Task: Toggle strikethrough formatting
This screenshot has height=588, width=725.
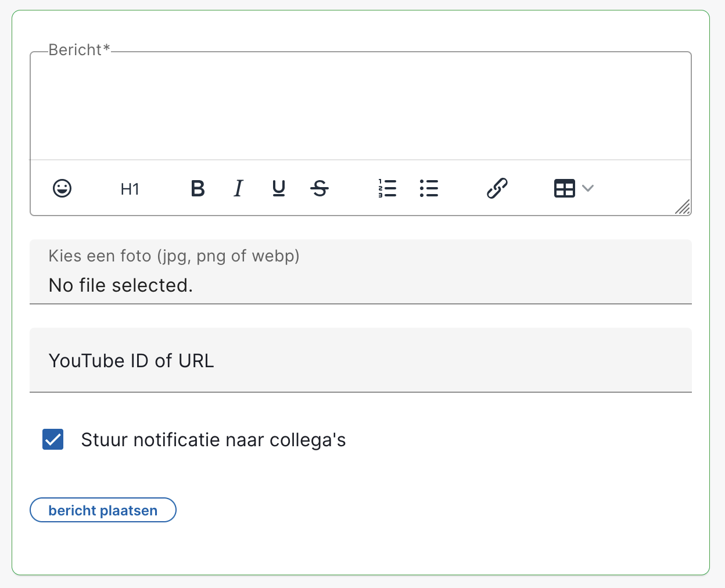Action: point(320,188)
